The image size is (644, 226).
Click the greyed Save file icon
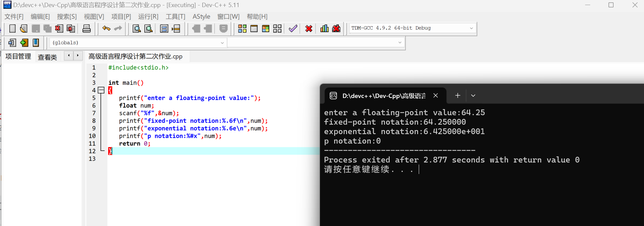coord(36,29)
